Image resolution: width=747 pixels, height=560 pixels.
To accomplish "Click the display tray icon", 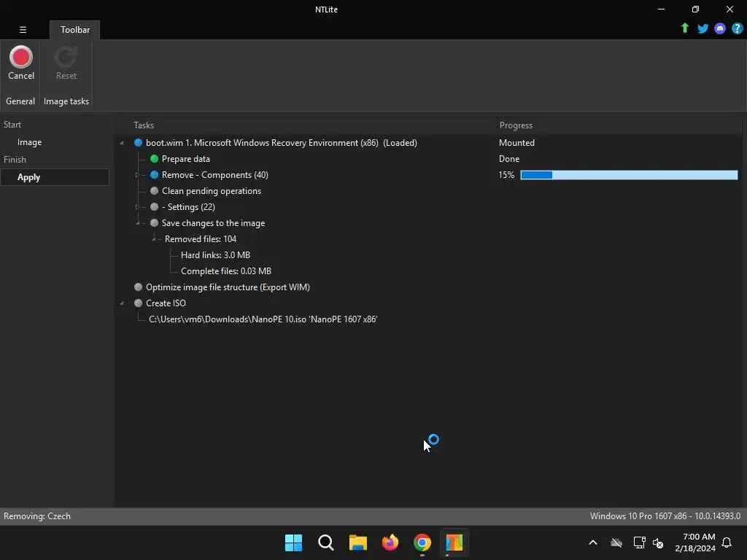I will point(639,542).
